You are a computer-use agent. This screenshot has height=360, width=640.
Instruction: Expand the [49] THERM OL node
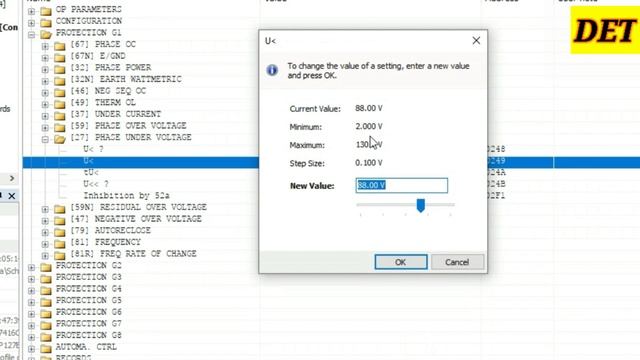45,104
